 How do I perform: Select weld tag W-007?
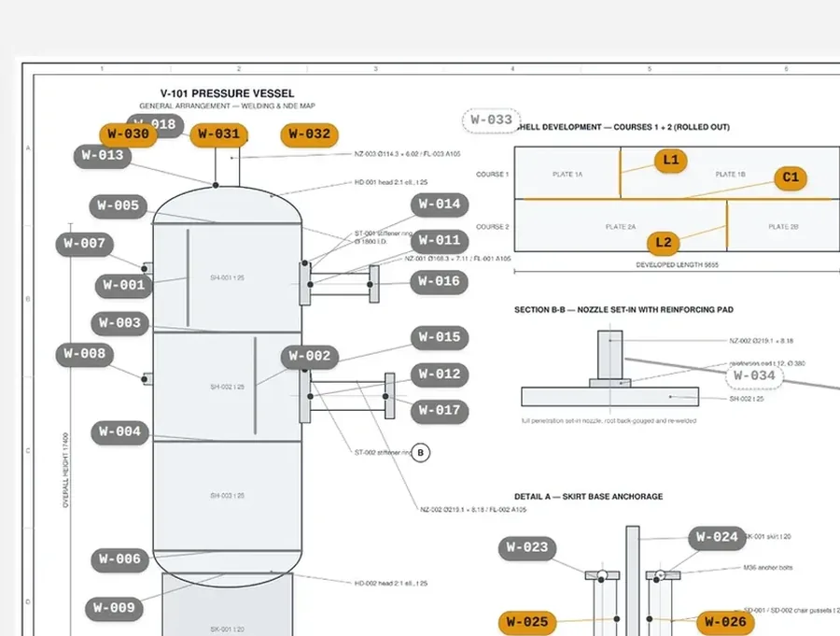(x=84, y=244)
